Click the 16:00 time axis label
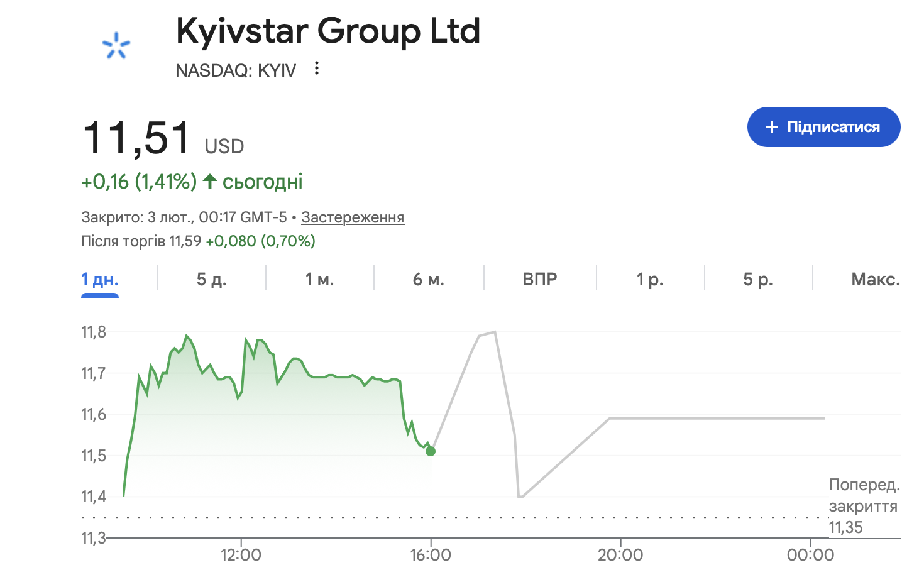 [431, 555]
